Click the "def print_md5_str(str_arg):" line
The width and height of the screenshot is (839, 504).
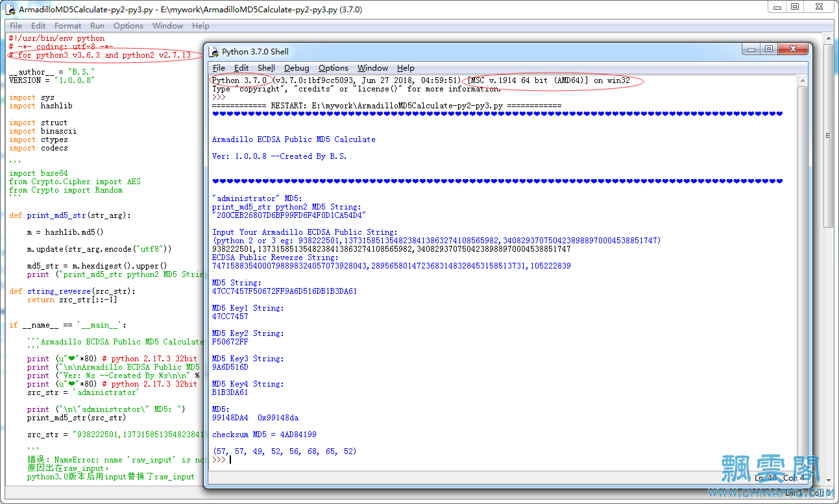coord(70,215)
